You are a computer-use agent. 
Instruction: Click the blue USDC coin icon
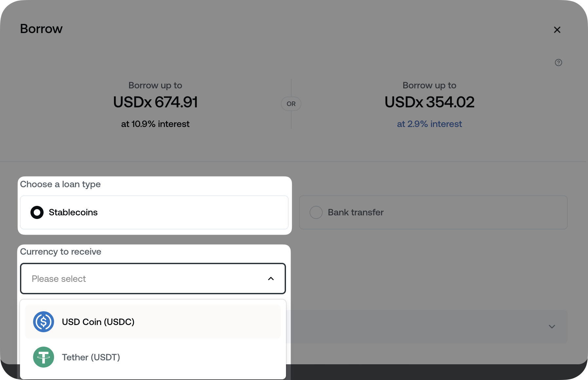tap(44, 322)
